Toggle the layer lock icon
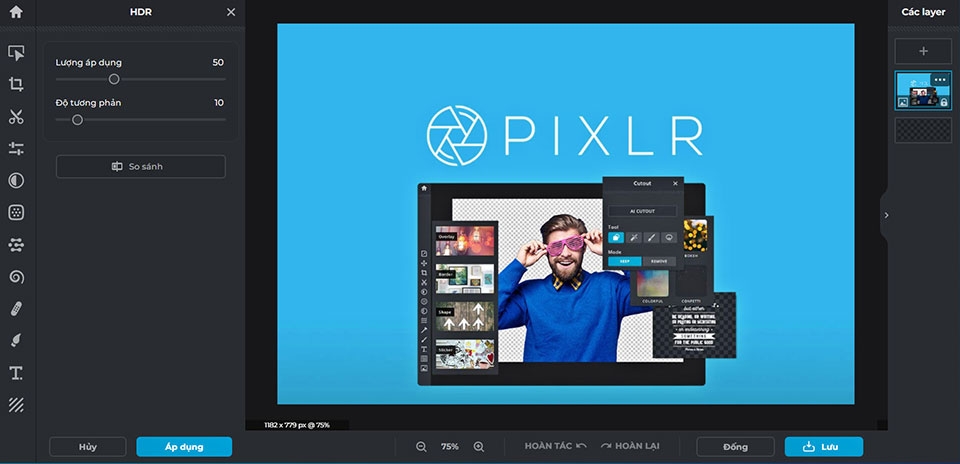This screenshot has width=960, height=464. click(x=944, y=102)
